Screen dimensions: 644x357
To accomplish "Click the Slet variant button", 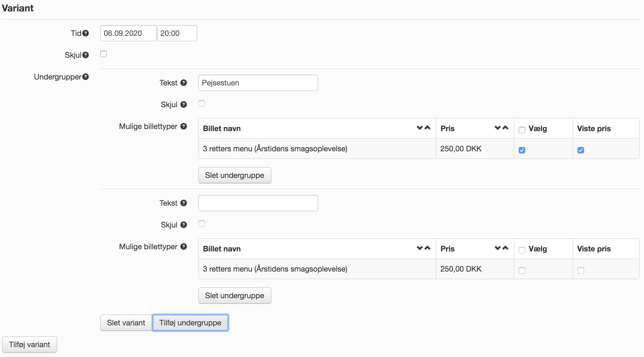I will point(126,323).
